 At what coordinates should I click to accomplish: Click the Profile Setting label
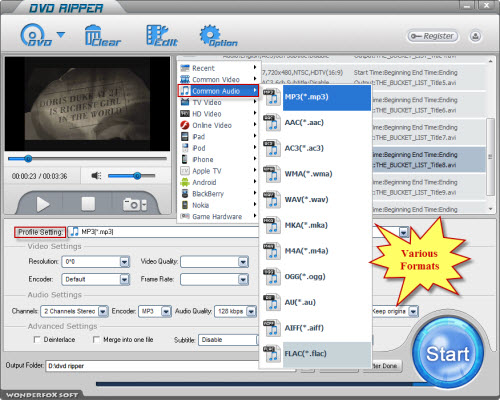click(x=40, y=232)
